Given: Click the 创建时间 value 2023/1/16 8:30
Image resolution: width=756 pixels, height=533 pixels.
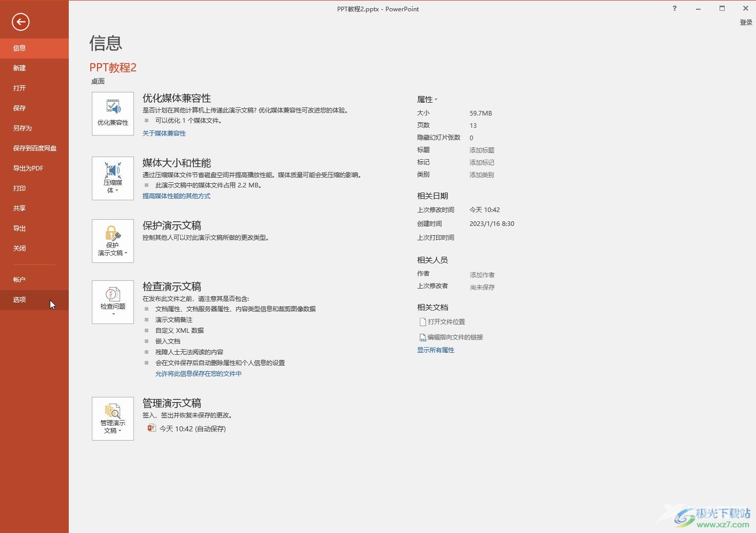Looking at the screenshot, I should (492, 224).
